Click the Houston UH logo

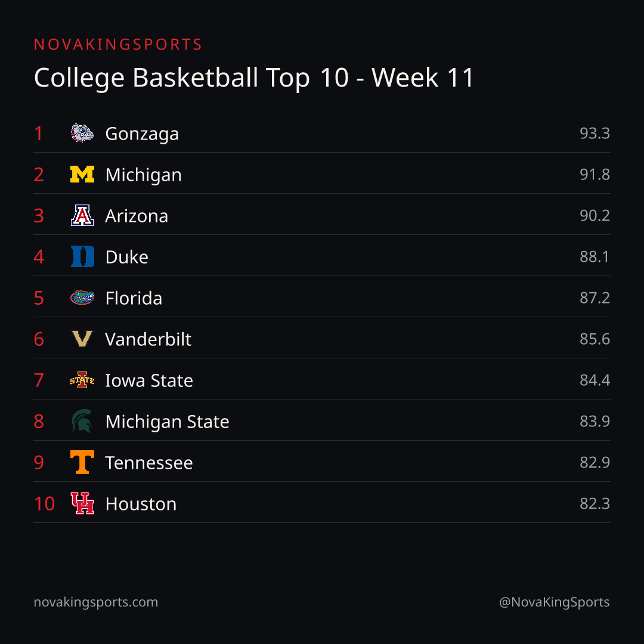tap(82, 503)
